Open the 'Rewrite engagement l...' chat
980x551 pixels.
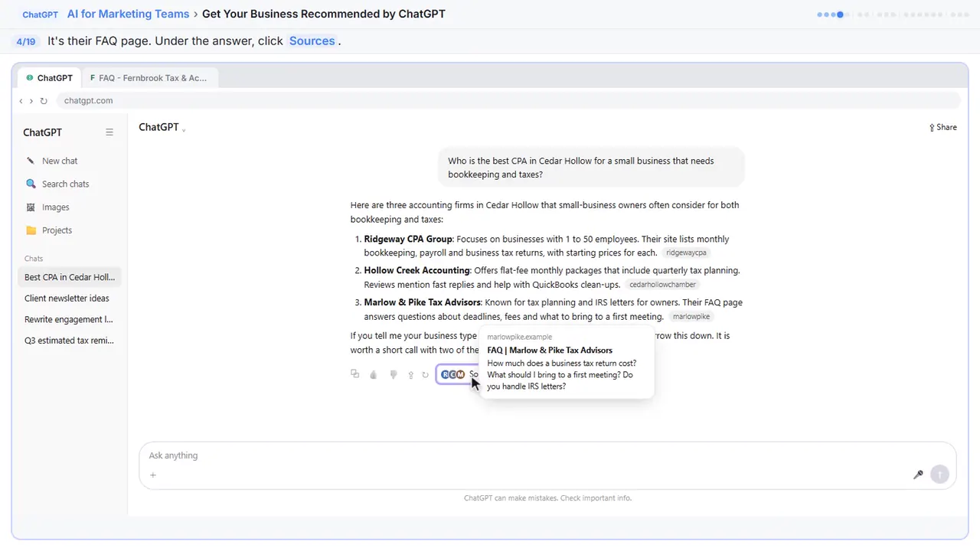pos(70,319)
